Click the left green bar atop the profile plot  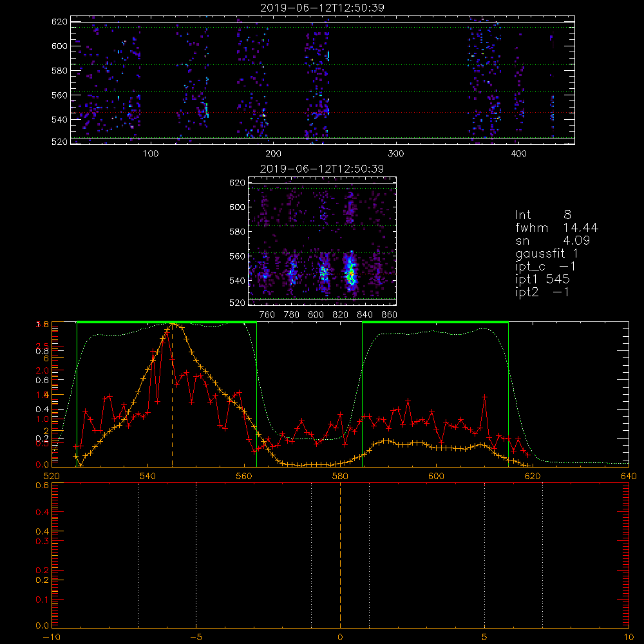pyautogui.click(x=167, y=322)
